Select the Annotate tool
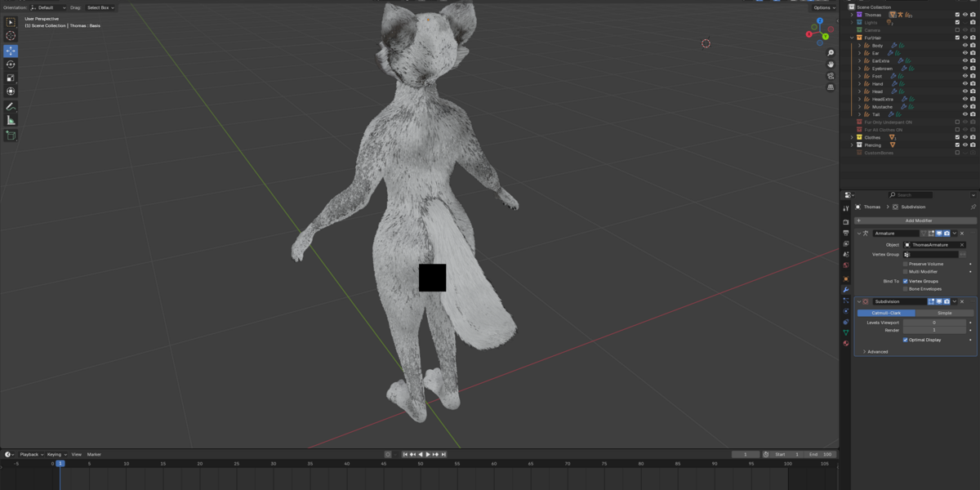980x490 pixels. click(11, 106)
